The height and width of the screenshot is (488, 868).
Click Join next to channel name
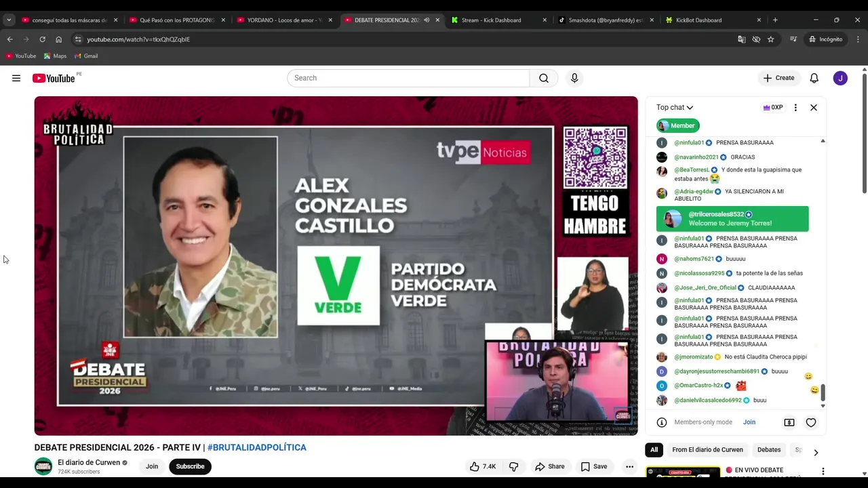[x=152, y=466]
